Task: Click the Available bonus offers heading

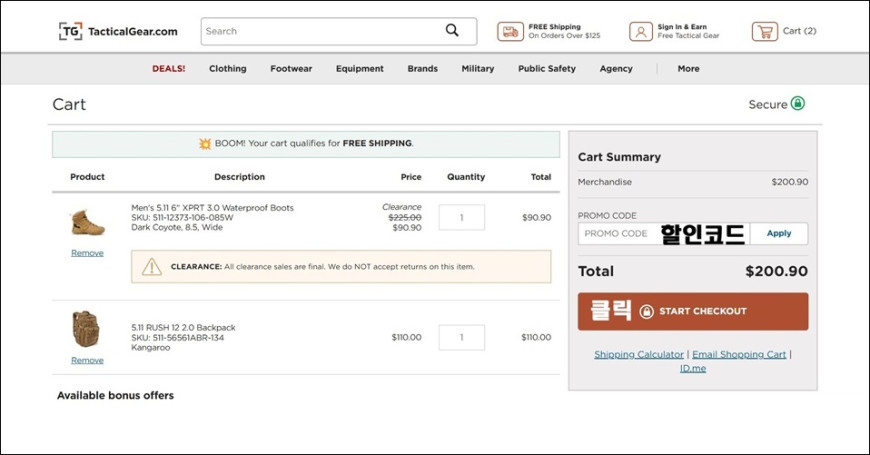Action: [115, 396]
